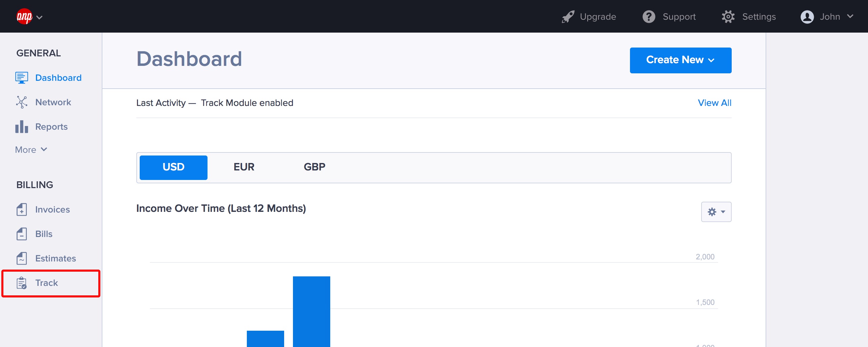Viewport: 868px width, 347px height.
Task: Click the Reports bar chart icon
Action: (x=21, y=127)
